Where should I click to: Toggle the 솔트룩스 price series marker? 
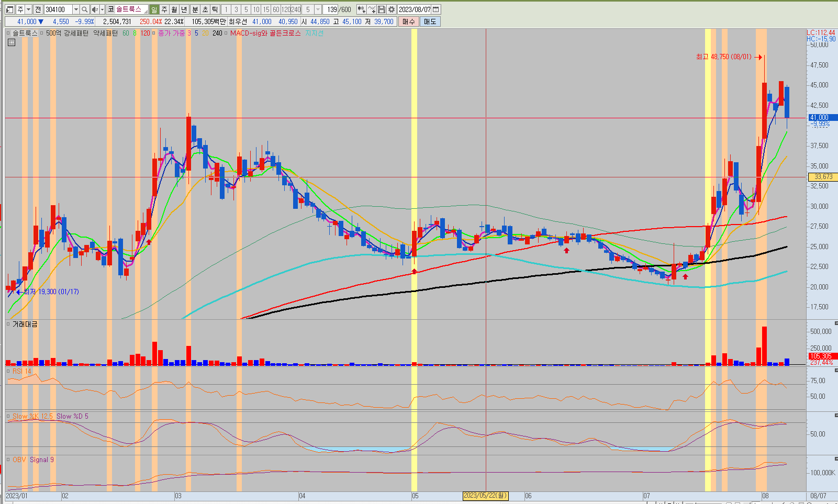click(x=8, y=33)
